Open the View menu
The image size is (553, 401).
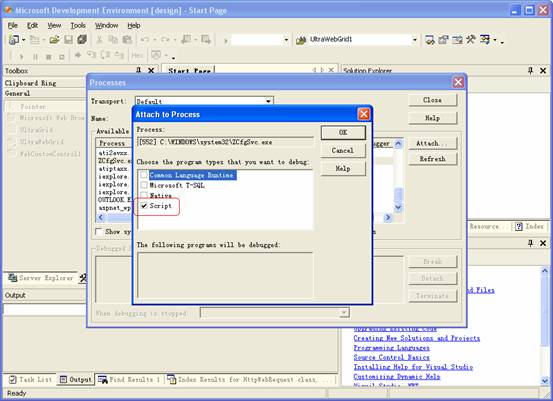click(x=54, y=25)
